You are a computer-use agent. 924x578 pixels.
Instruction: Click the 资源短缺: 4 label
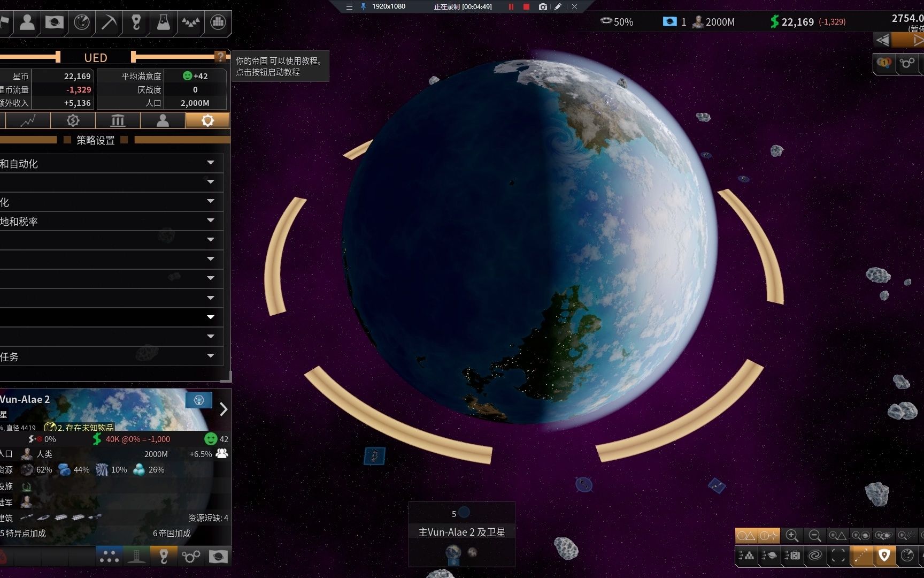(208, 518)
